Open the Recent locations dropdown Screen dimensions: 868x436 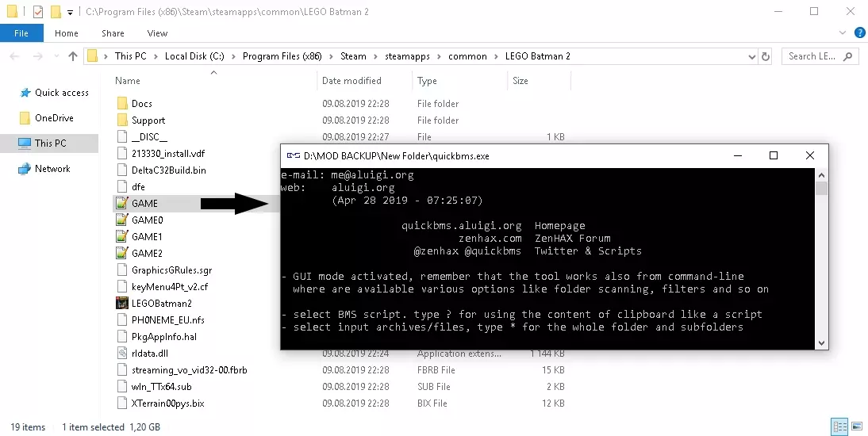point(56,56)
